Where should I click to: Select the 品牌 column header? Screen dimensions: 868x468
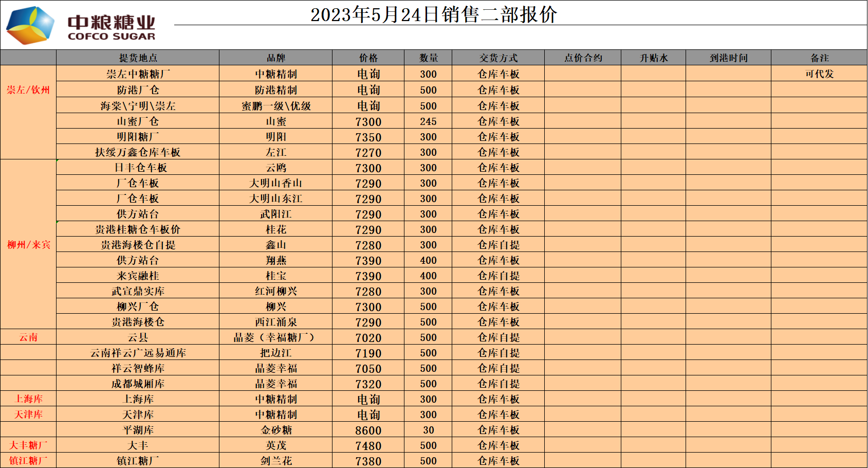(275, 58)
